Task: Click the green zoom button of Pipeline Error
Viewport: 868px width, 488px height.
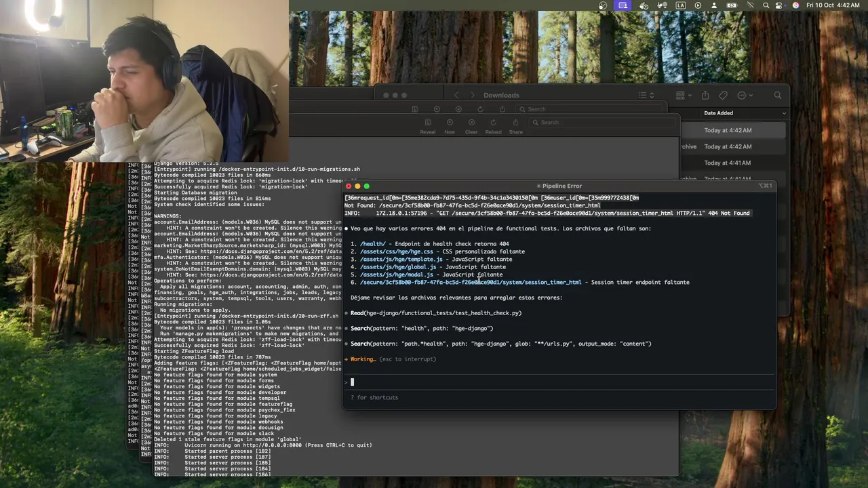Action: pyautogui.click(x=366, y=186)
